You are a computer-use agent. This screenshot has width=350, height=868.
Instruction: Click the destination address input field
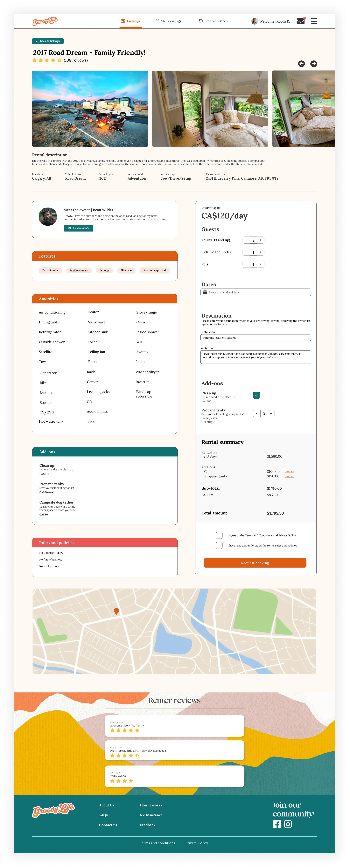click(x=256, y=338)
